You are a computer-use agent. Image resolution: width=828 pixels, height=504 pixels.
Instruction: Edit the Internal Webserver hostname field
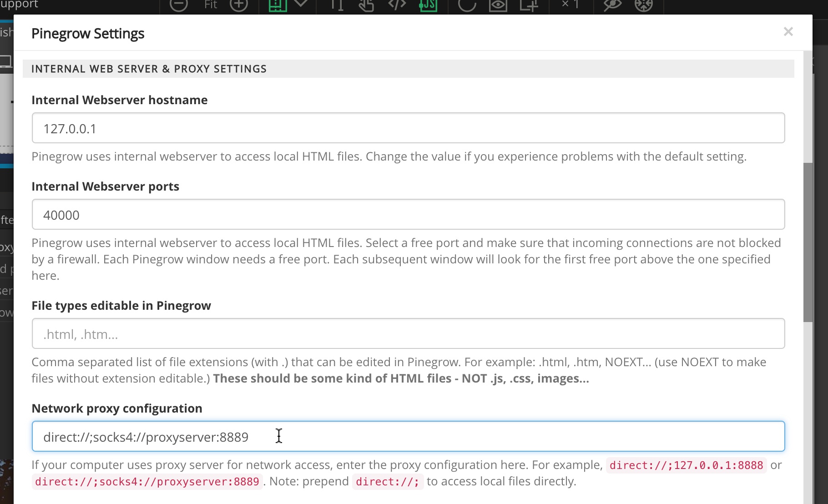pyautogui.click(x=408, y=128)
